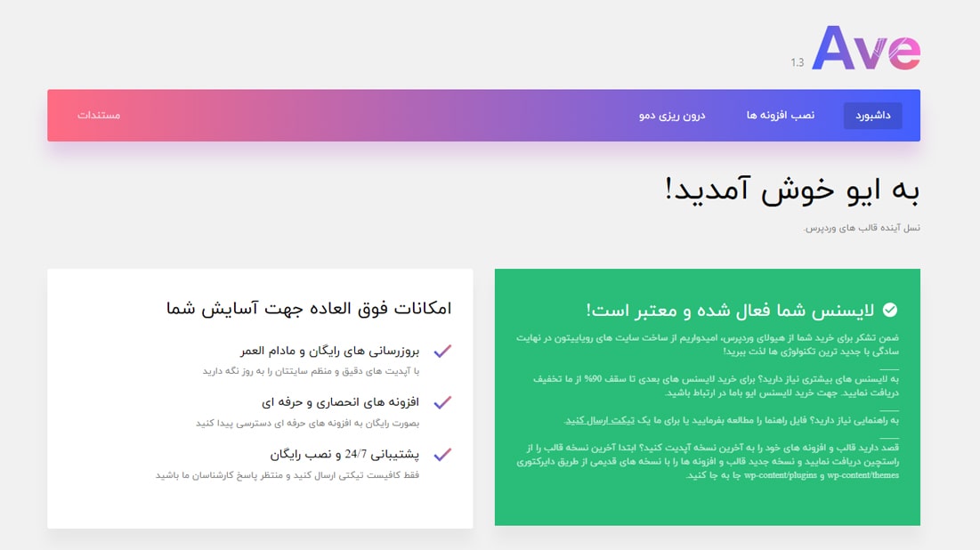
Task: Click subtitle نسل آینده قالب های وردپرس
Action: pyautogui.click(x=862, y=228)
